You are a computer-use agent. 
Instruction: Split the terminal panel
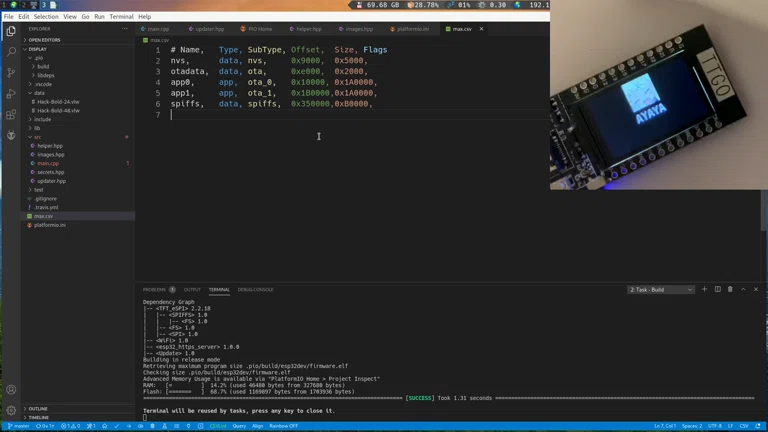point(718,289)
